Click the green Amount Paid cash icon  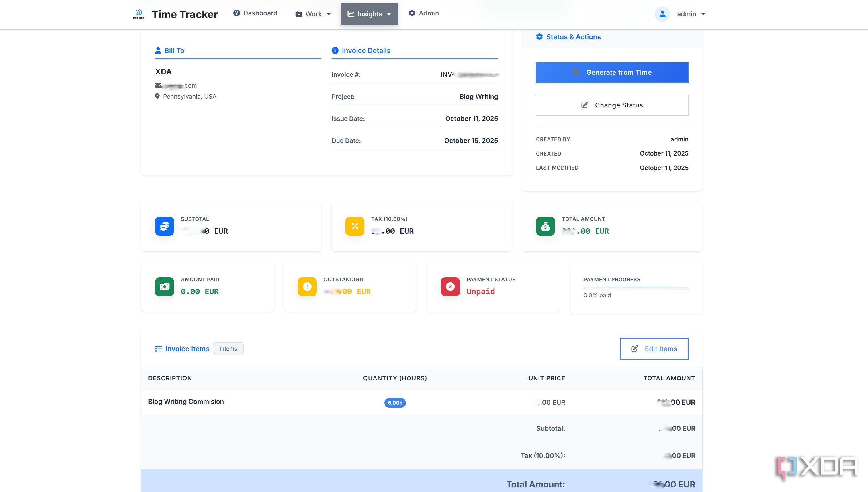[164, 287]
